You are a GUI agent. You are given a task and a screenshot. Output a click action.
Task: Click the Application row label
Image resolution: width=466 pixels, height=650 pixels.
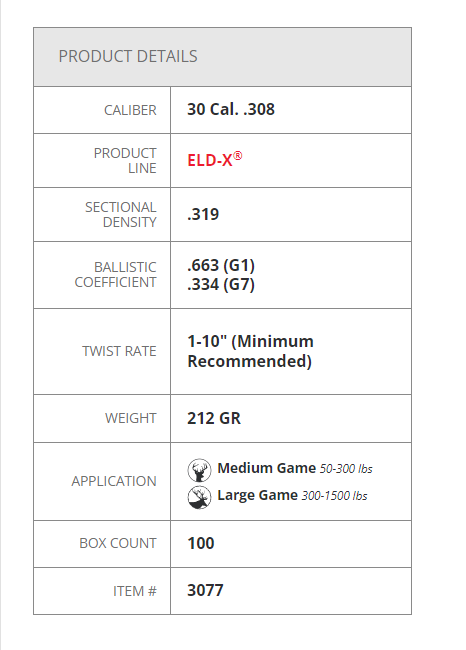(x=114, y=481)
